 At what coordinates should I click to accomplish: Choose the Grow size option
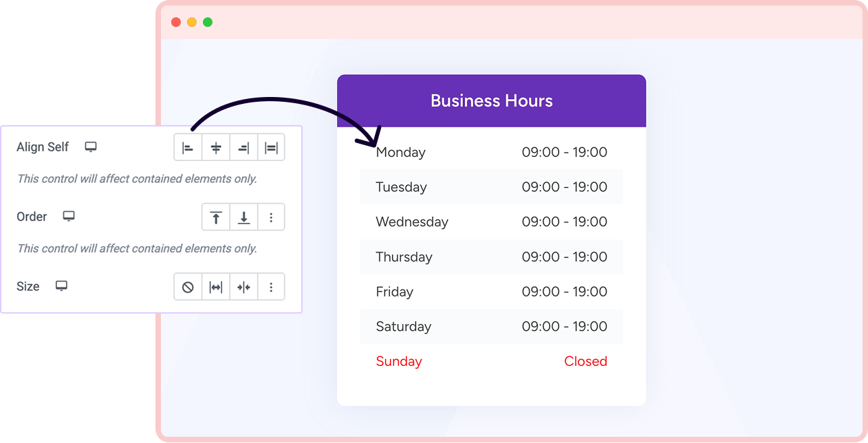[216, 287]
